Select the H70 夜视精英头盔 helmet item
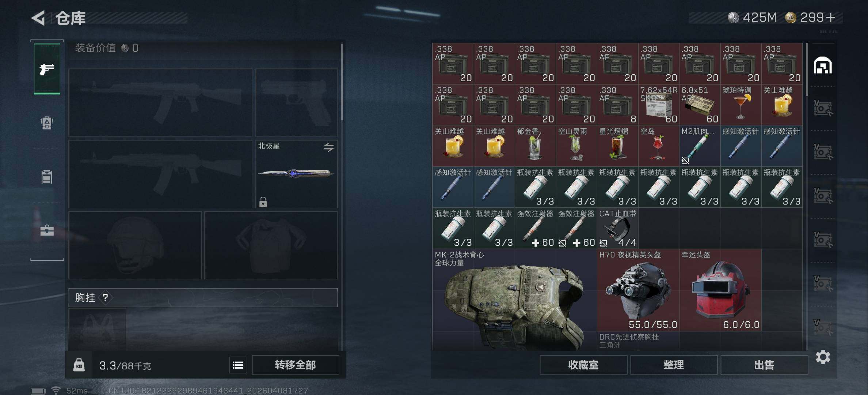868x395 pixels. coord(638,290)
